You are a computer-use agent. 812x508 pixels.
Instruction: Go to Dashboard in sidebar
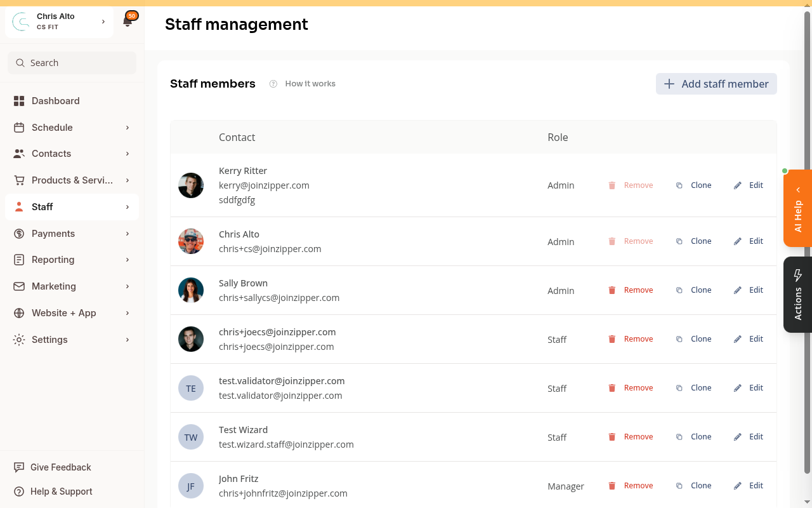click(x=72, y=101)
